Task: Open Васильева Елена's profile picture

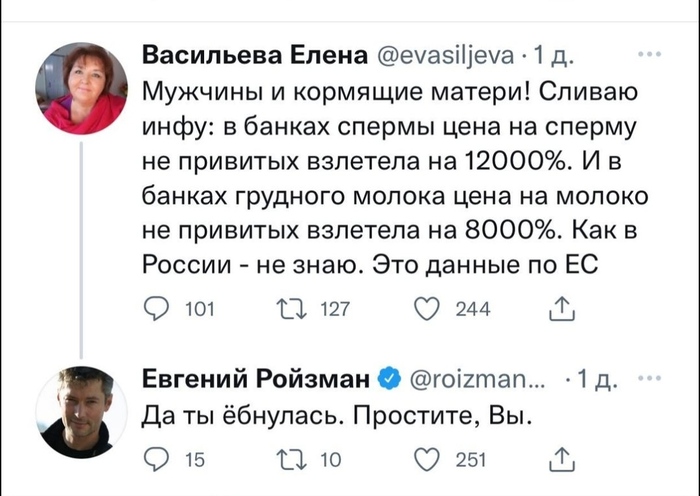Action: coord(81,88)
